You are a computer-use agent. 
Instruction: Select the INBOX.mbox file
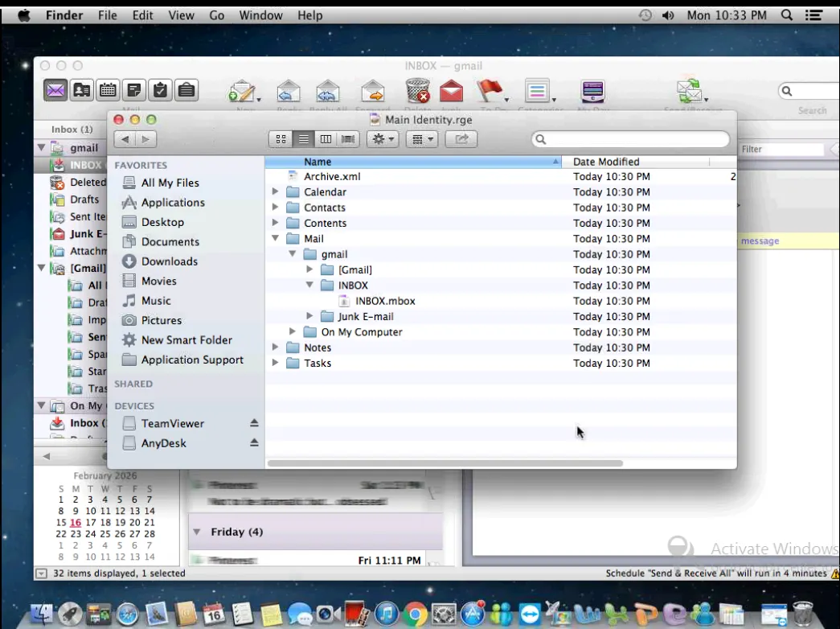[385, 301]
